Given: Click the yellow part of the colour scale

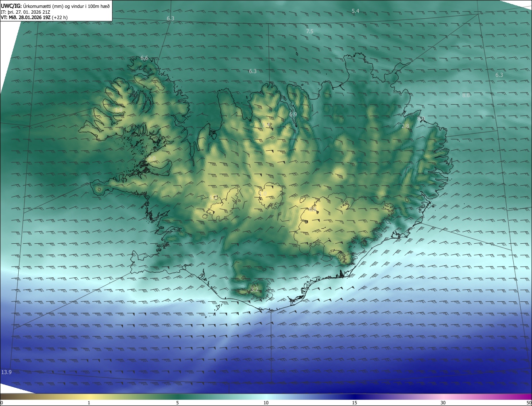Looking at the screenshot, I should tap(89, 396).
